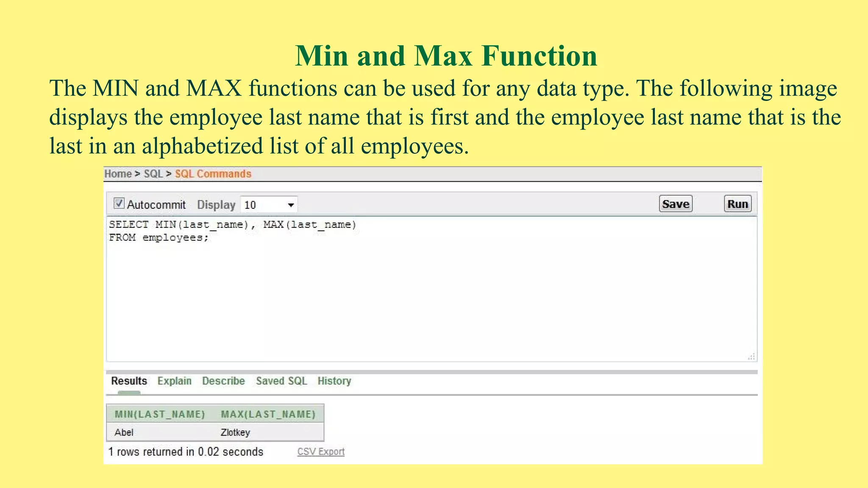Click the MIN(LAST_NAME) column header

(160, 414)
